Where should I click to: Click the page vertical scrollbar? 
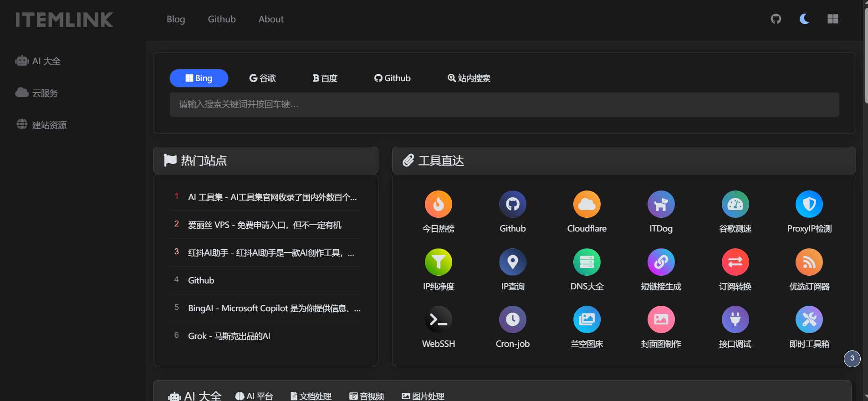(x=865, y=55)
